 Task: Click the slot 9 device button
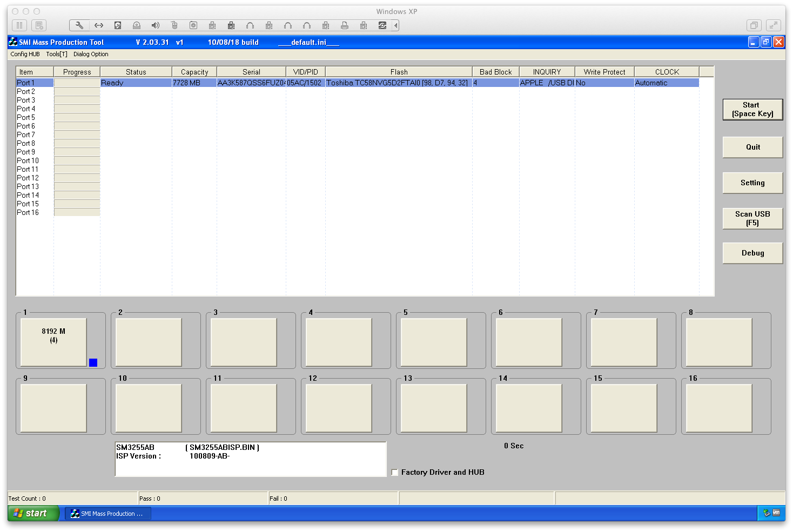point(53,408)
